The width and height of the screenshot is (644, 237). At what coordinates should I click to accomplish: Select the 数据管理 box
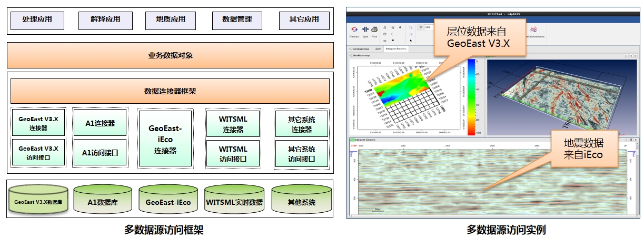(x=237, y=19)
